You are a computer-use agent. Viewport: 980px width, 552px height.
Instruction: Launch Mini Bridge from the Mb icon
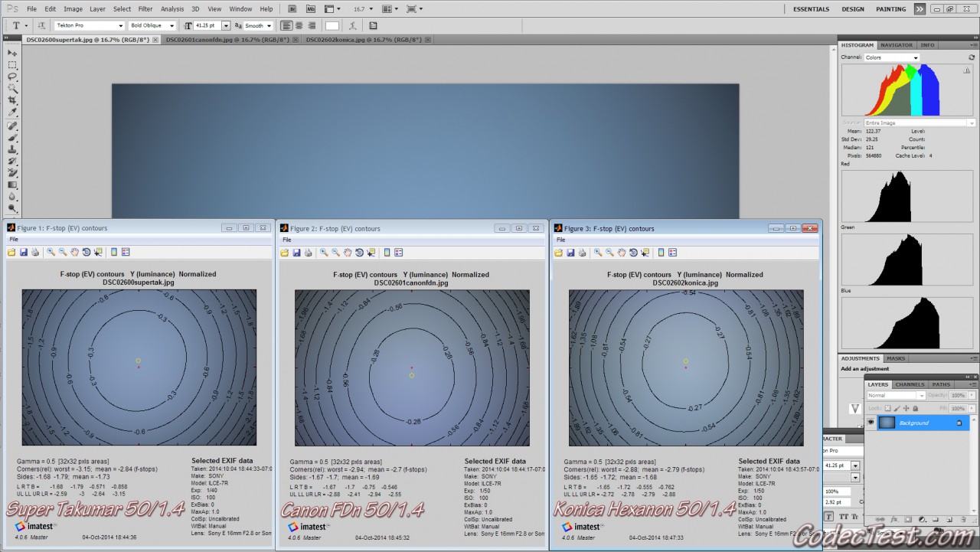click(x=310, y=9)
